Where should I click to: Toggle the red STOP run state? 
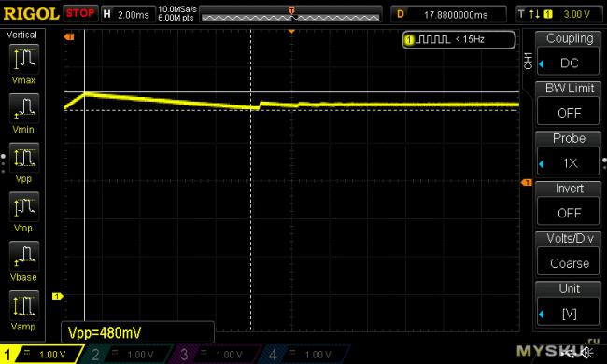pyautogui.click(x=80, y=14)
